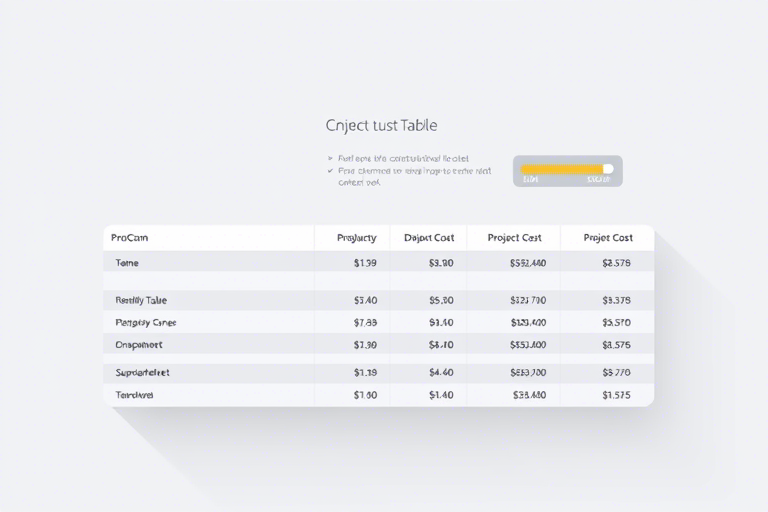Click the Project Cast value in Tame row
Viewport: 768px width, 512px height.
[528, 263]
